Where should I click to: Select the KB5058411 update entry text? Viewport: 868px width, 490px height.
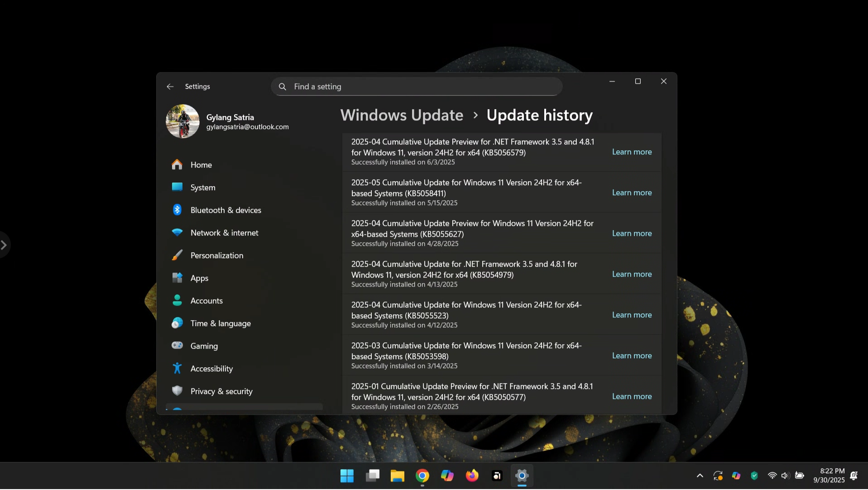pyautogui.click(x=466, y=188)
